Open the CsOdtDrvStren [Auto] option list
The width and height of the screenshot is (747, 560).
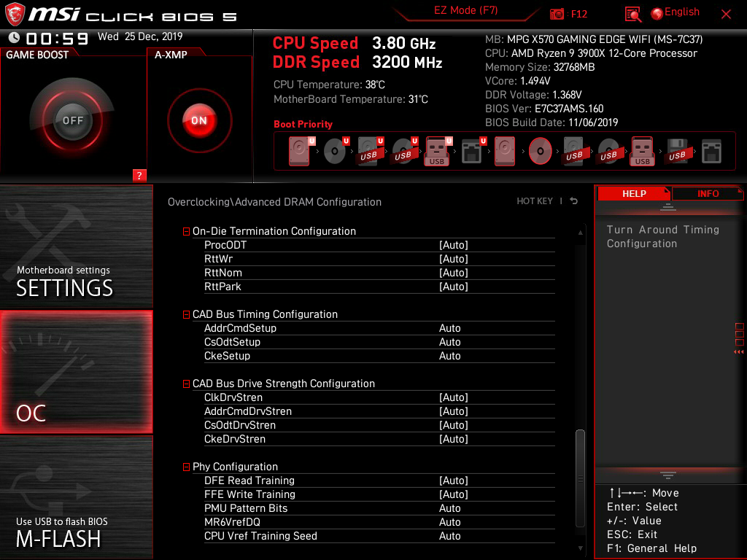click(454, 425)
